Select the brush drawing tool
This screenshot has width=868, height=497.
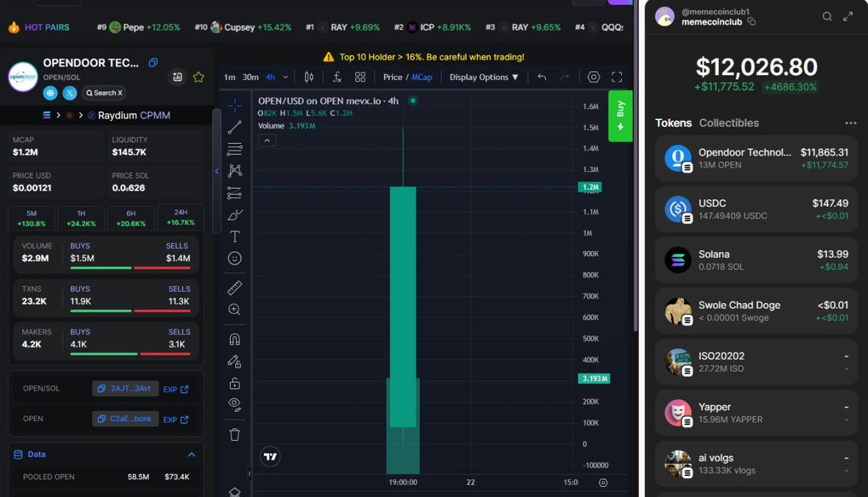(x=234, y=215)
